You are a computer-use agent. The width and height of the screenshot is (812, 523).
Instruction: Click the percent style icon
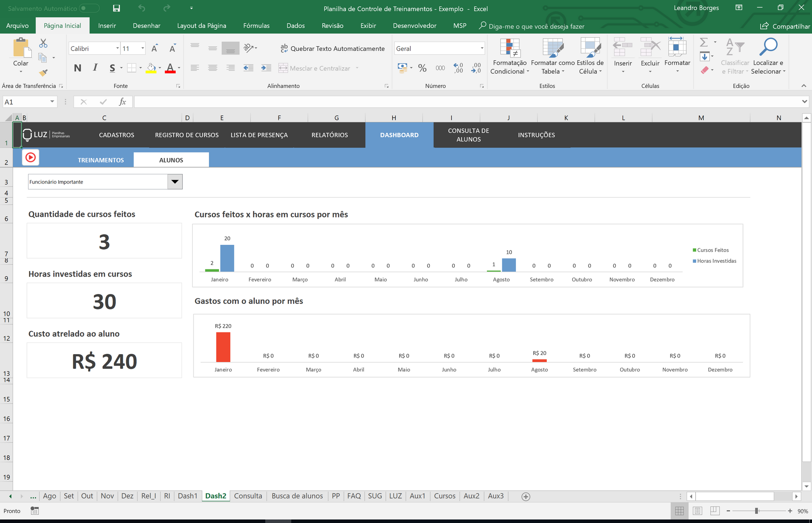pyautogui.click(x=422, y=68)
